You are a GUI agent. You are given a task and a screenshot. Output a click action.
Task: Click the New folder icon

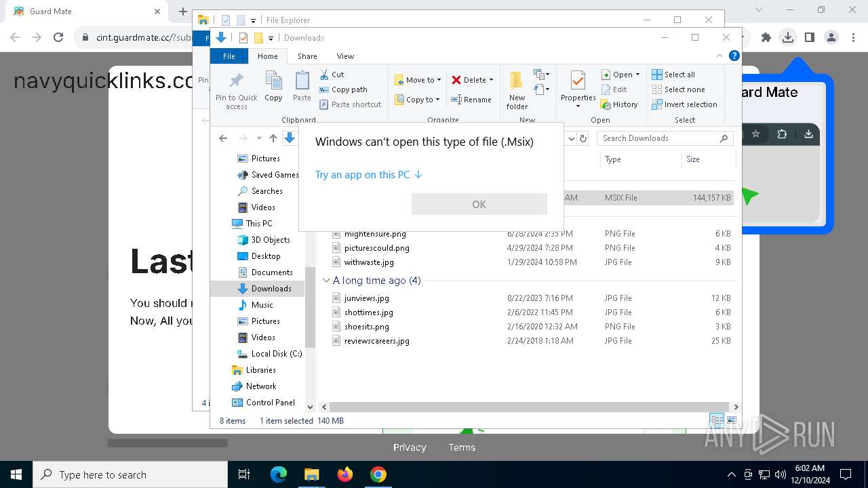click(x=517, y=81)
